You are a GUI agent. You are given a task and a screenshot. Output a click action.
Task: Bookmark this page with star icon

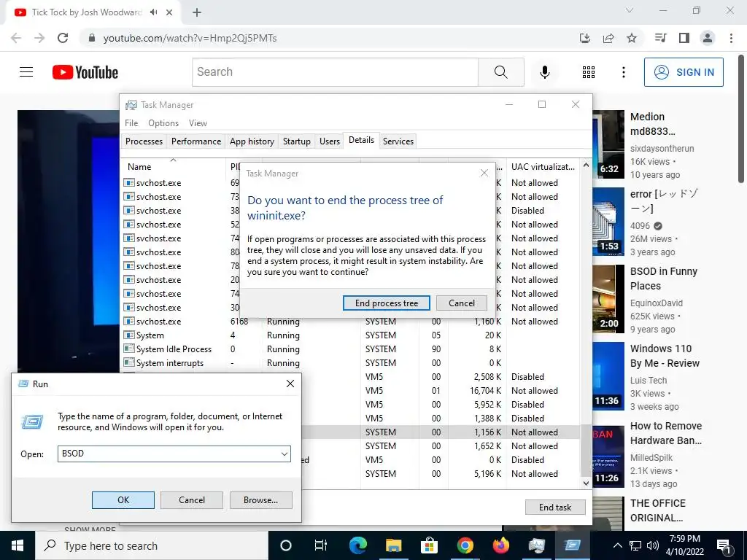(x=632, y=38)
